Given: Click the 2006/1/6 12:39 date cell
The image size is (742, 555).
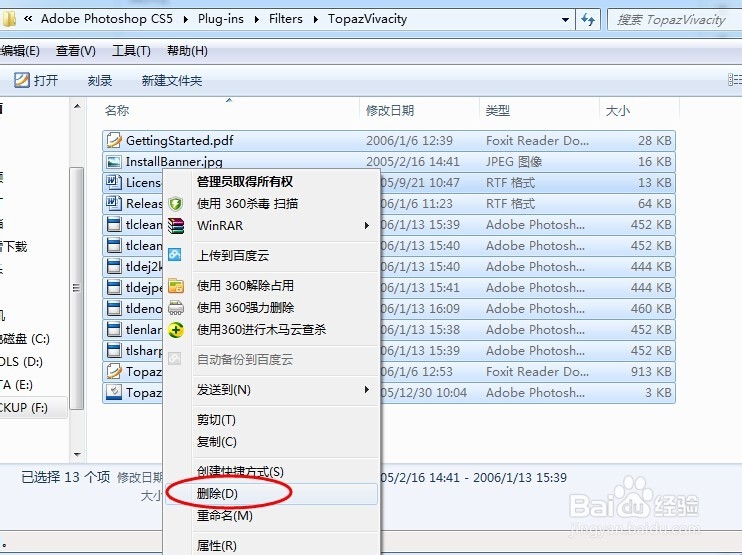Looking at the screenshot, I should tap(409, 141).
